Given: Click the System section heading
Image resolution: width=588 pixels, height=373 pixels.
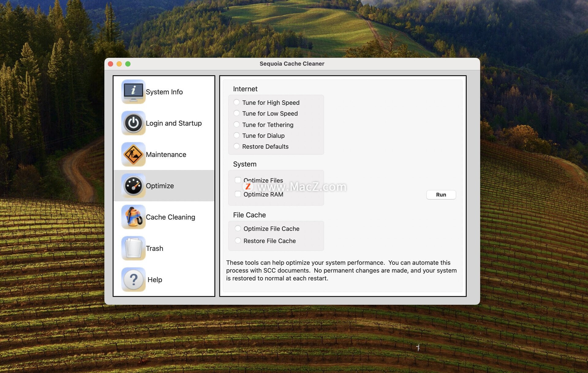Looking at the screenshot, I should (x=245, y=164).
